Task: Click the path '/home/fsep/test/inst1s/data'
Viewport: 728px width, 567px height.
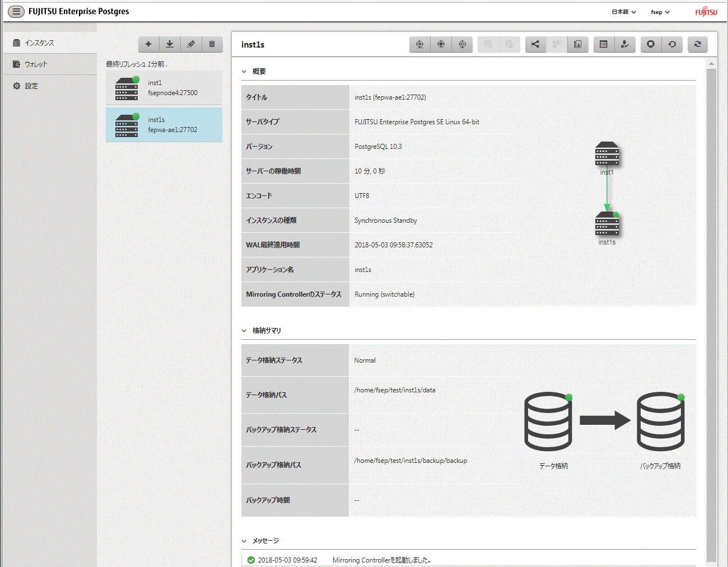Action: point(395,390)
